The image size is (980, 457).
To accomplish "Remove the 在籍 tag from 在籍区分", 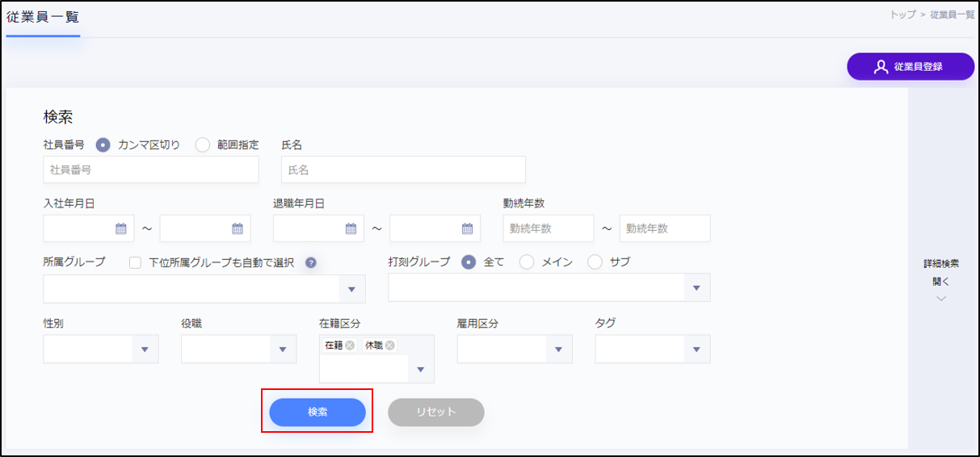I will (x=350, y=346).
